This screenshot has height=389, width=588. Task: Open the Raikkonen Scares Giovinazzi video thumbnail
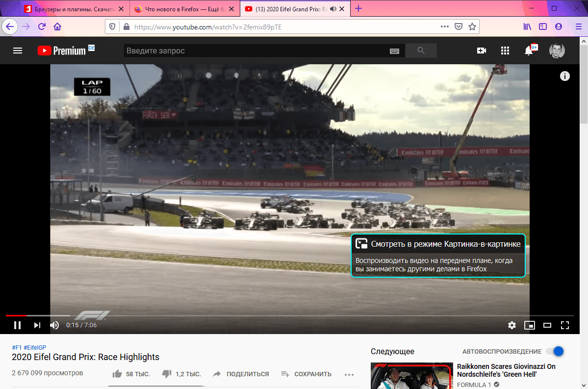(x=412, y=375)
